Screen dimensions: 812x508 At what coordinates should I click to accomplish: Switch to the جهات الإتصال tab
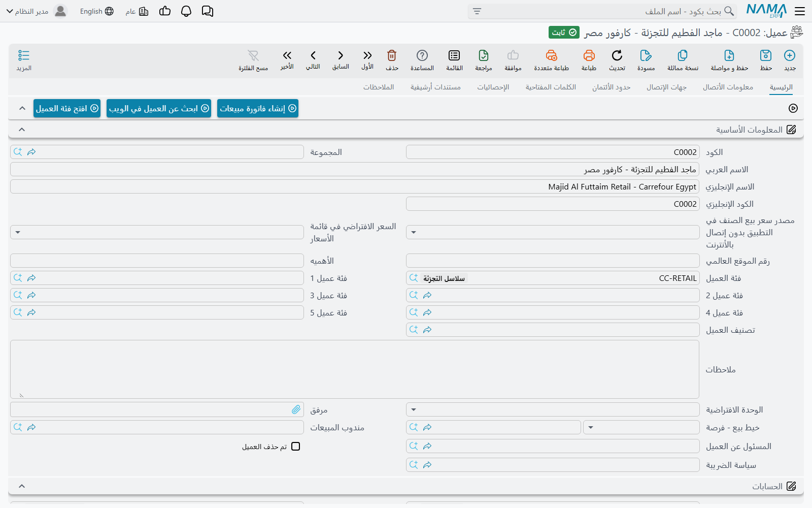666,87
